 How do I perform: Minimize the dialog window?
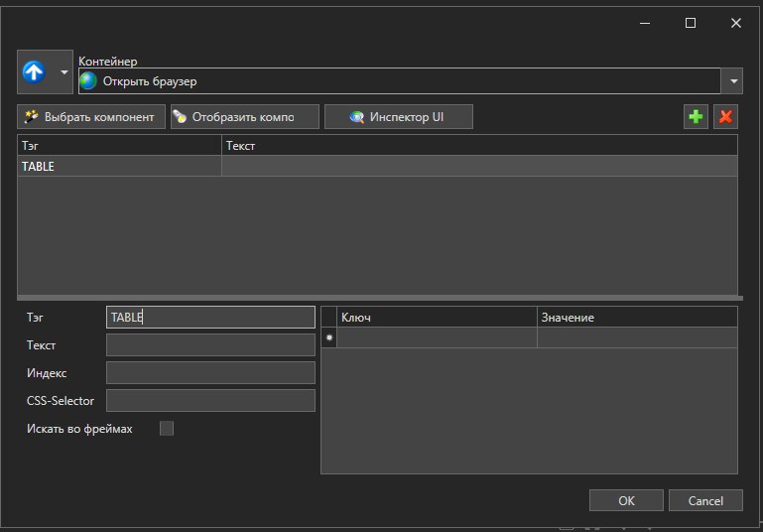pos(645,23)
